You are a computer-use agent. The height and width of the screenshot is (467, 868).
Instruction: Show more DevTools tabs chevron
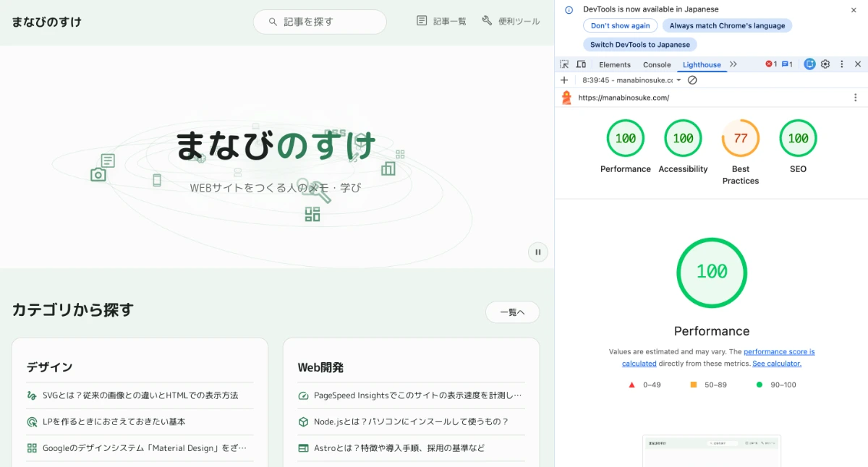[733, 64]
